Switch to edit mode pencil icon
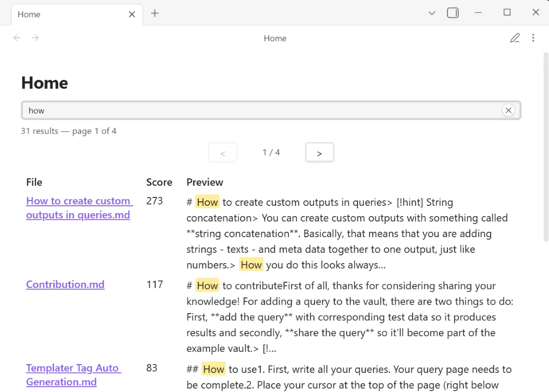549x392 pixels. click(x=515, y=38)
